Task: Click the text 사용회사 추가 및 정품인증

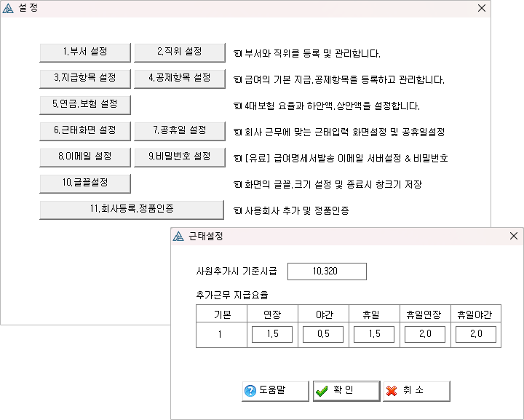Action: point(297,211)
